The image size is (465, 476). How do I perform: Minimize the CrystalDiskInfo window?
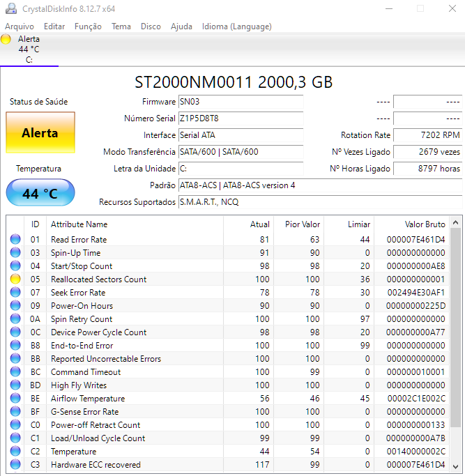pyautogui.click(x=389, y=8)
